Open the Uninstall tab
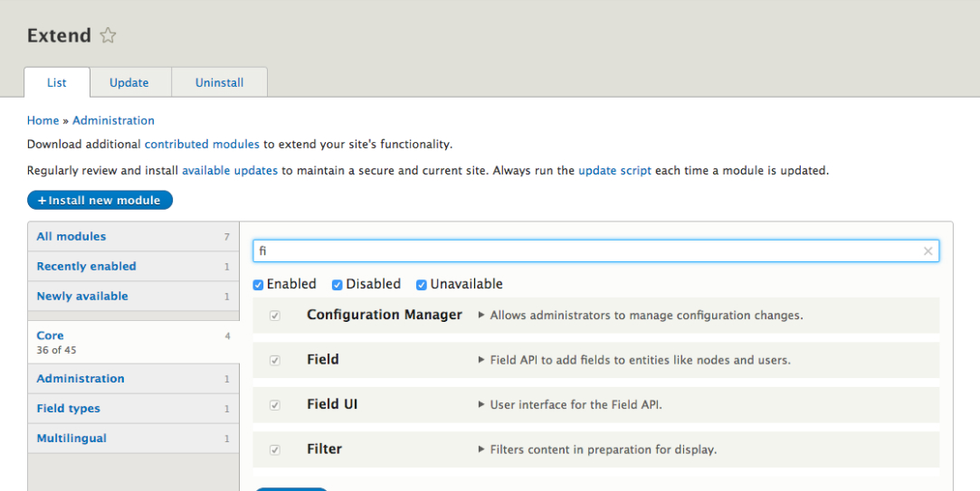980x491 pixels. pyautogui.click(x=219, y=82)
